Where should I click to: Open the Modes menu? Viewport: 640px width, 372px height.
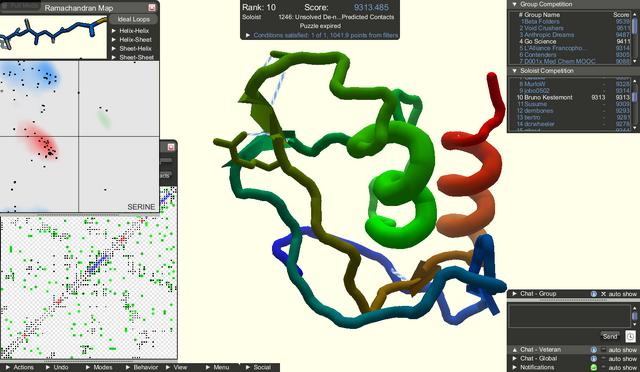99,368
